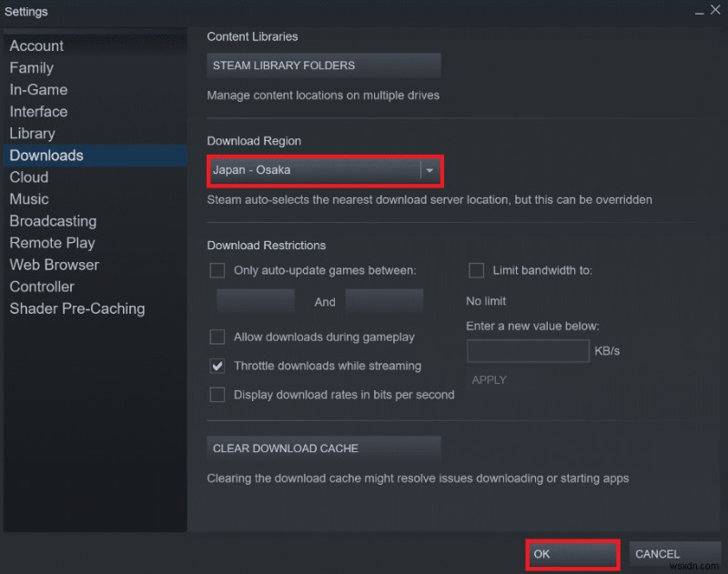Confirm settings with the OK button
This screenshot has width=728, height=574.
(571, 553)
